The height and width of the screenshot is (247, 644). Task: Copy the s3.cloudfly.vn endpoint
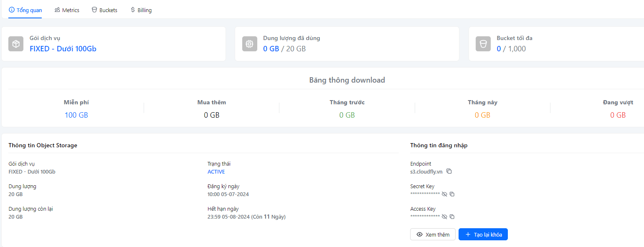[449, 171]
